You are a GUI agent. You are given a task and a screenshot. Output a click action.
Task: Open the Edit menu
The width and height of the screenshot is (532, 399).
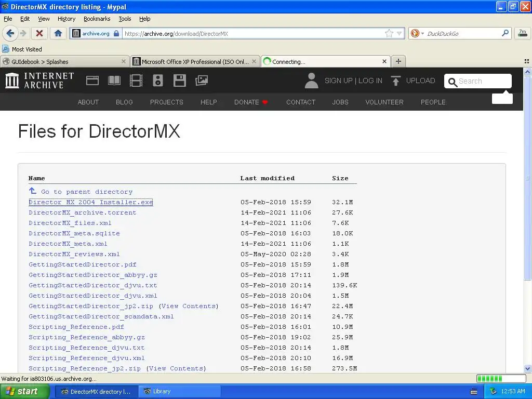tap(25, 19)
